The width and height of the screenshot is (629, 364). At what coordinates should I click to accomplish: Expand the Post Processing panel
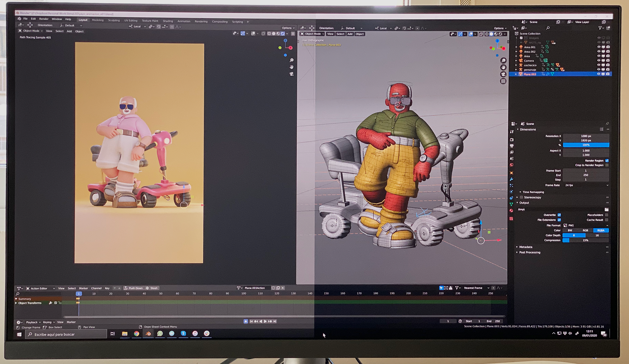[529, 252]
